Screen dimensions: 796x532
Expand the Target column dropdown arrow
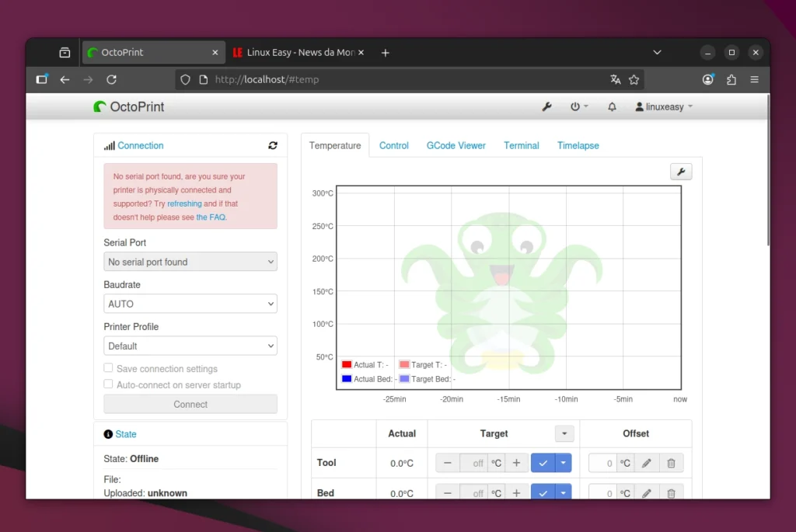564,433
